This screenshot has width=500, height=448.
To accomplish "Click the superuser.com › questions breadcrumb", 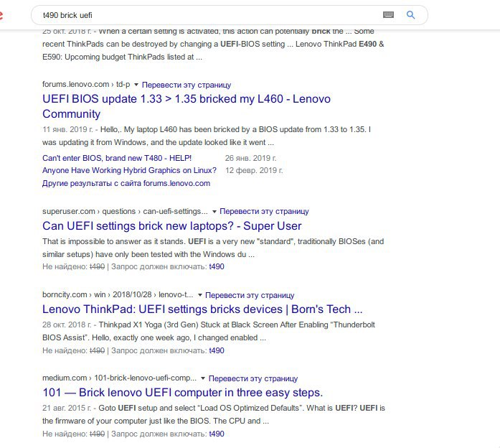I will pyautogui.click(x=125, y=211).
